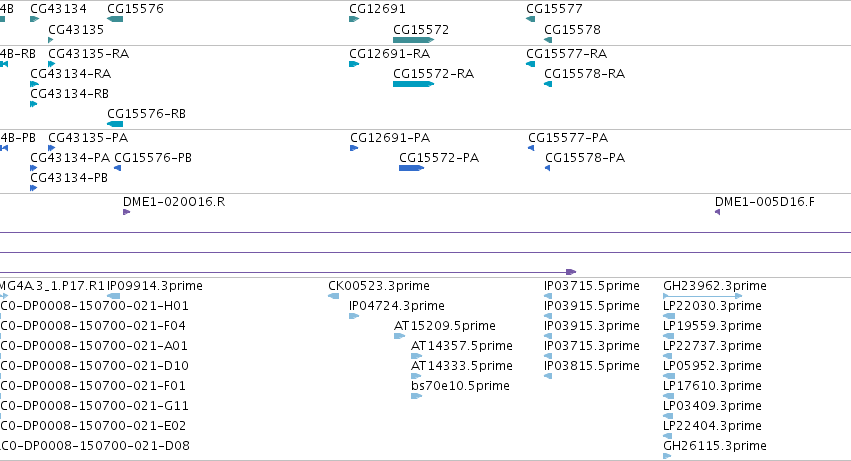Click the purple arrowhead ending the long line
The image size is (851, 461).
pyautogui.click(x=571, y=271)
